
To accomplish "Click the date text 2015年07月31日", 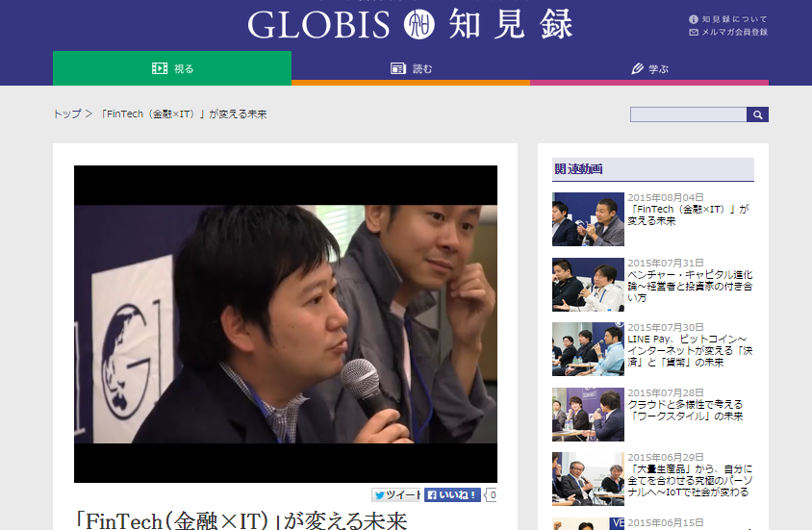I will 666,263.
